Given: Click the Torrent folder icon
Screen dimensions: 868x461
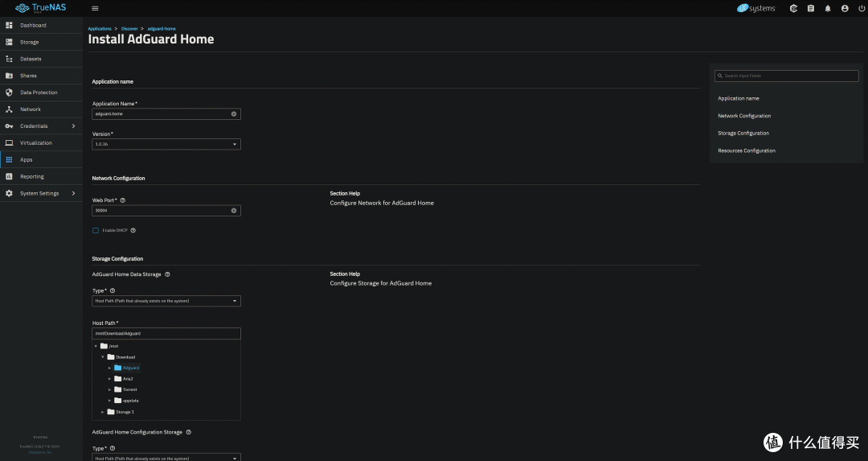Looking at the screenshot, I should click(117, 389).
